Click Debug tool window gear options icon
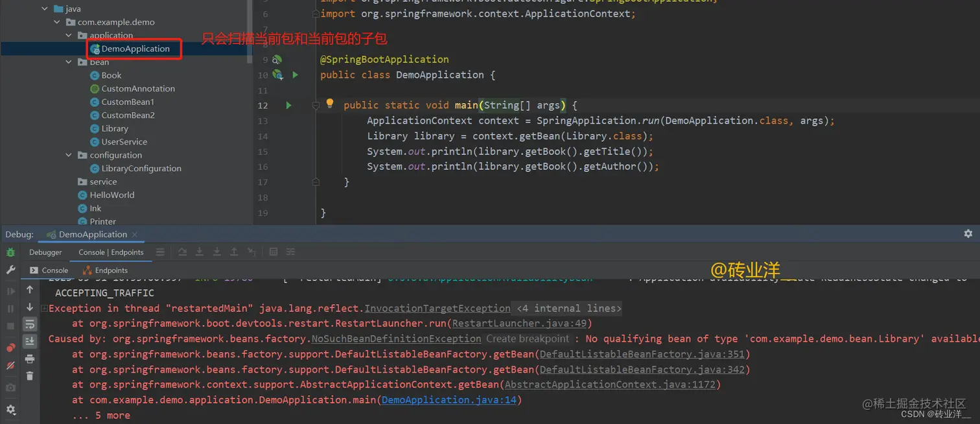The width and height of the screenshot is (980, 424). point(968,233)
